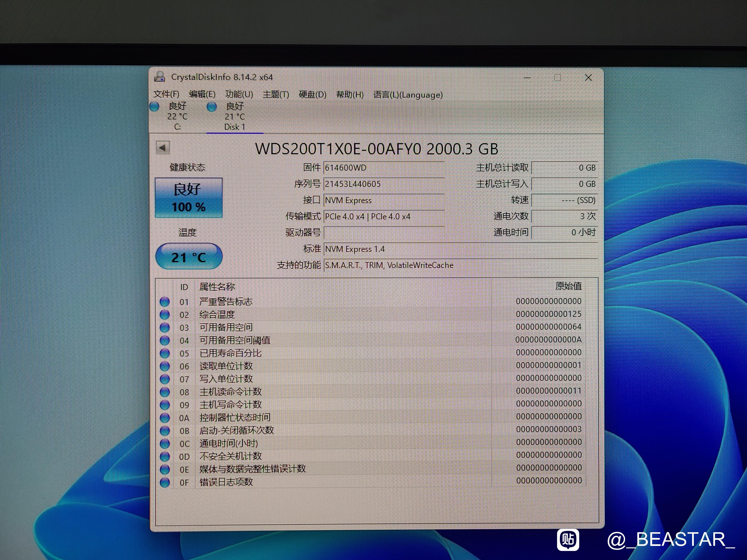Click the 通电次数 value 3 次
Viewport: 747px width, 560px height.
pyautogui.click(x=565, y=216)
